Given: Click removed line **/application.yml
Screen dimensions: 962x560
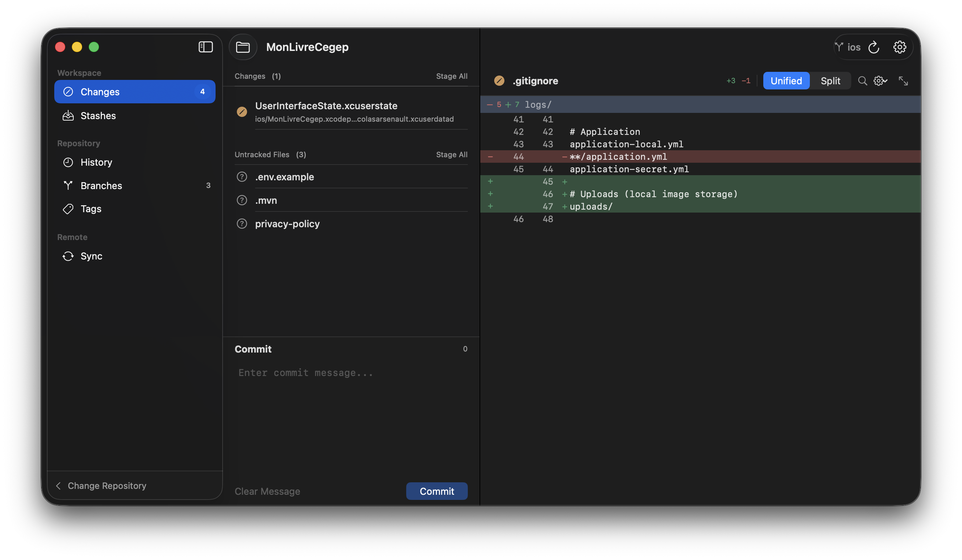Looking at the screenshot, I should (x=700, y=156).
